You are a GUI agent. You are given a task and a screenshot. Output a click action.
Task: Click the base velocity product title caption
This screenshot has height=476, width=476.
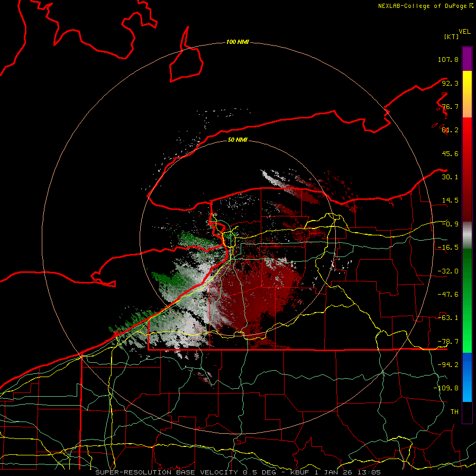(237, 472)
